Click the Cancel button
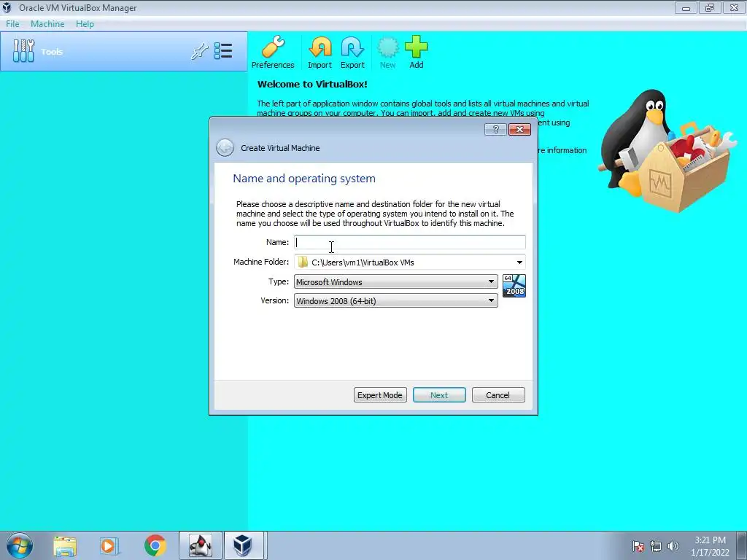The height and width of the screenshot is (560, 747). 498,394
